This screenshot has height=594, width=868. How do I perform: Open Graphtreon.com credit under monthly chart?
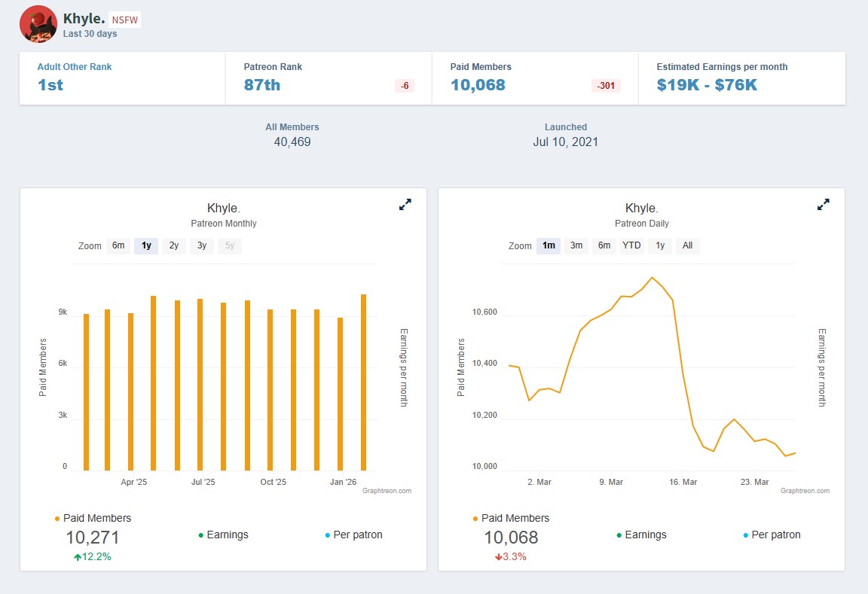tap(387, 491)
